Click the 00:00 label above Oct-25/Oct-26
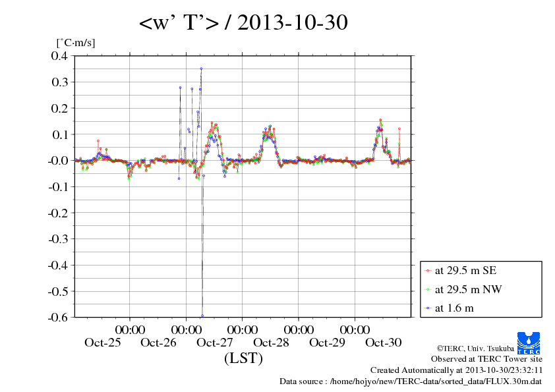The width and height of the screenshot is (555, 392). click(x=130, y=330)
